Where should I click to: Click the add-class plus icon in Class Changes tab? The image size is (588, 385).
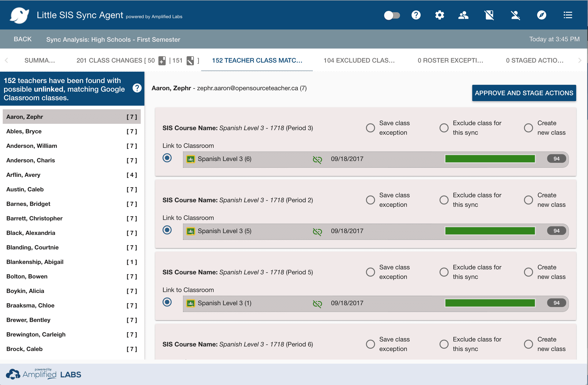[162, 61]
